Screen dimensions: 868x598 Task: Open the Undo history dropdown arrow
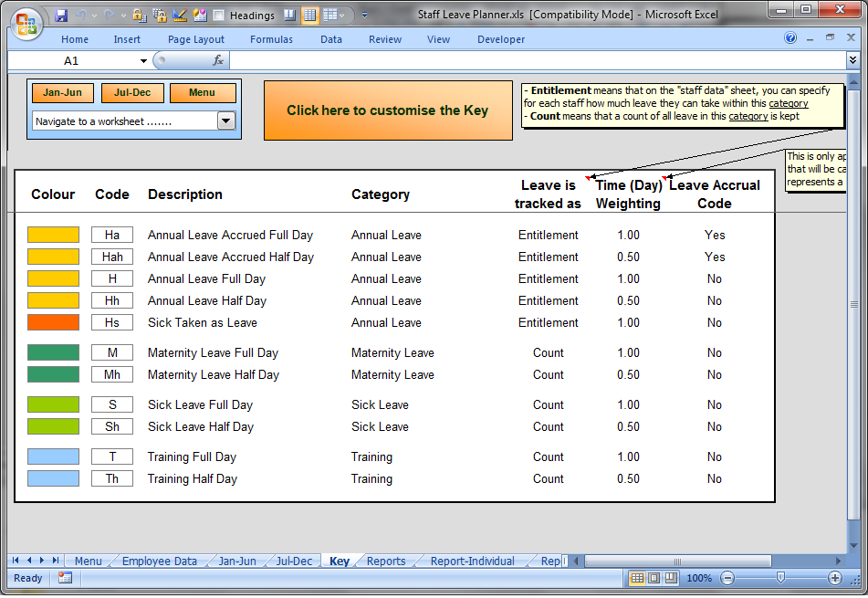(x=93, y=16)
